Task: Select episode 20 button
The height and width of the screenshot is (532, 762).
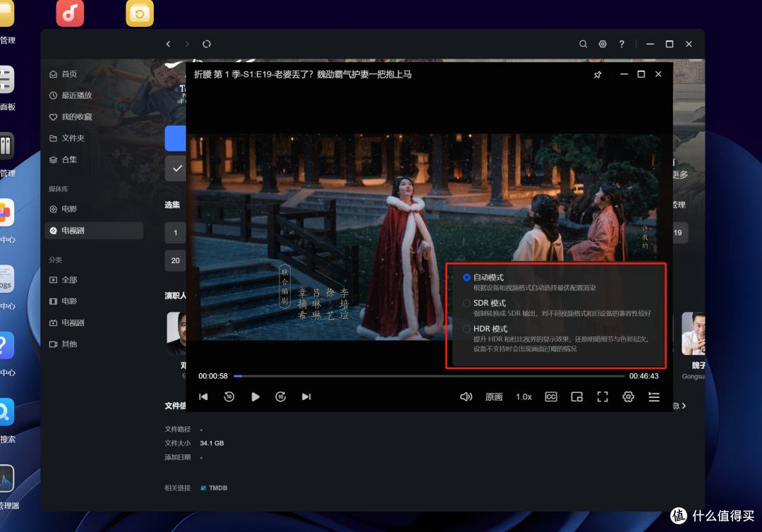Action: 176,260
